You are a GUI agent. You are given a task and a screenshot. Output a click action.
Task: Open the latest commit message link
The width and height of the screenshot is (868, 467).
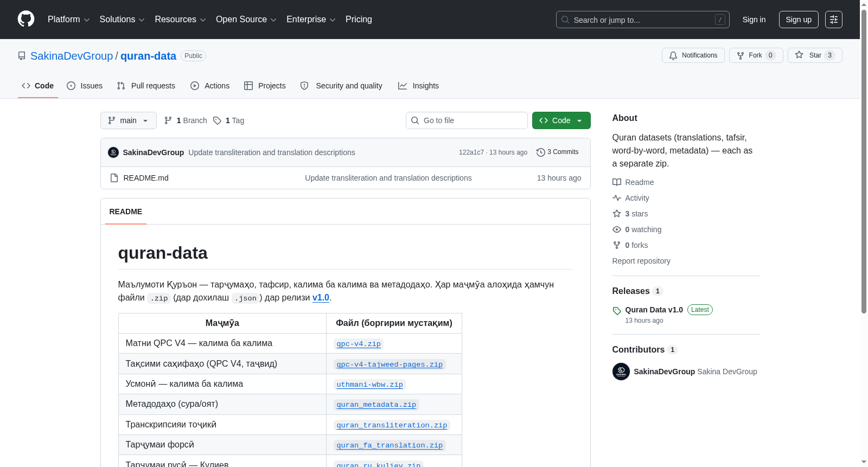pyautogui.click(x=272, y=152)
